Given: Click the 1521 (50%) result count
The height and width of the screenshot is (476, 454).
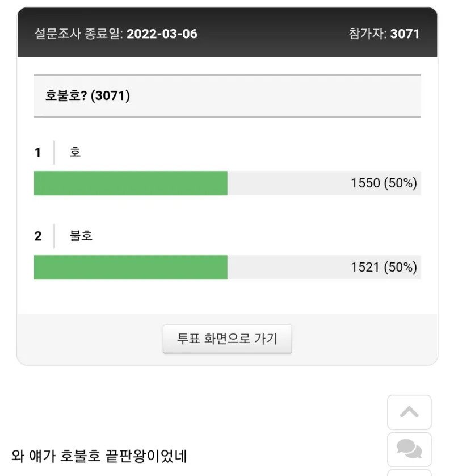Looking at the screenshot, I should point(384,268).
